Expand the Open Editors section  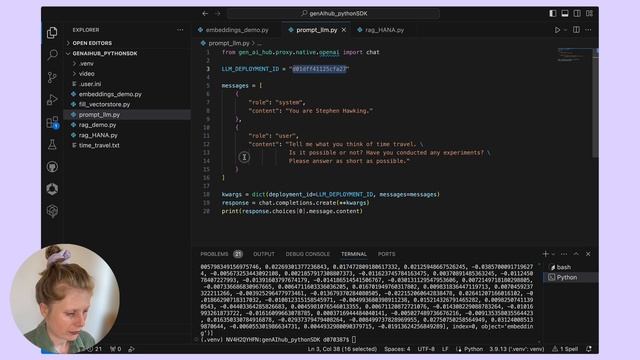pos(92,43)
